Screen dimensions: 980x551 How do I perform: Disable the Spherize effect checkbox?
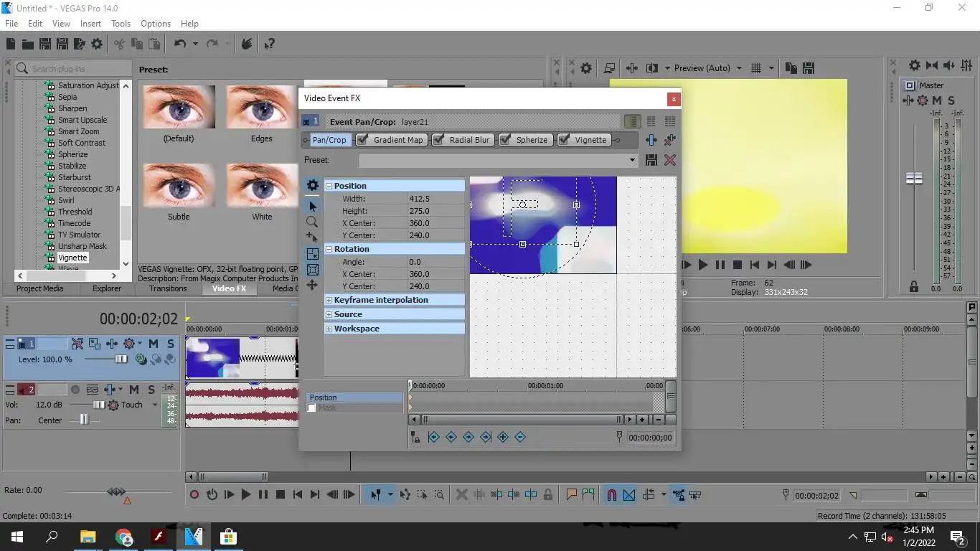click(x=506, y=140)
